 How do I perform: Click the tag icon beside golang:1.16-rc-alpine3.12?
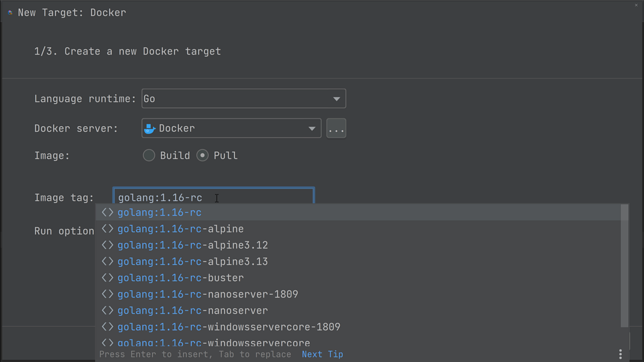coord(107,245)
